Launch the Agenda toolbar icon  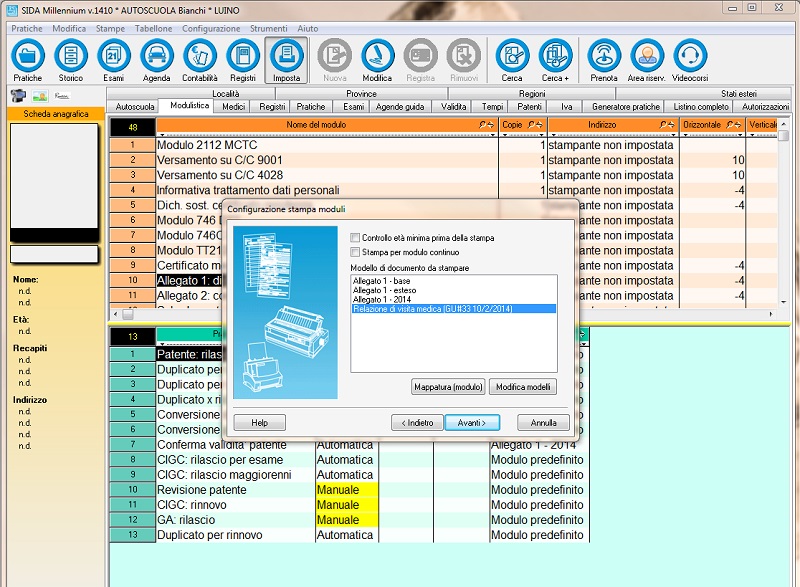point(156,60)
